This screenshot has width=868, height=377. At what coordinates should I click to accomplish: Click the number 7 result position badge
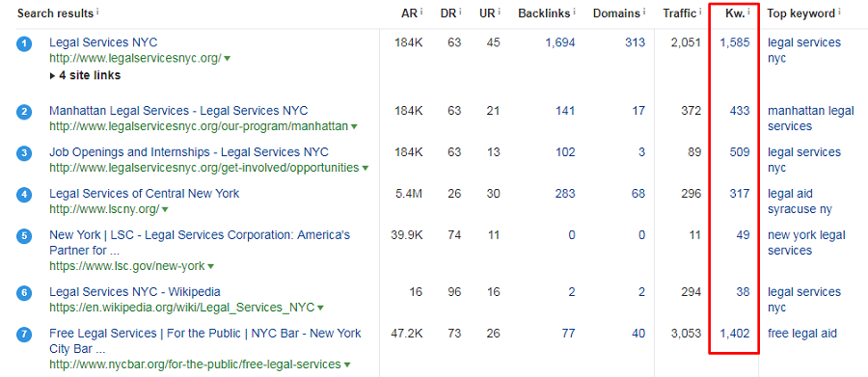(24, 337)
